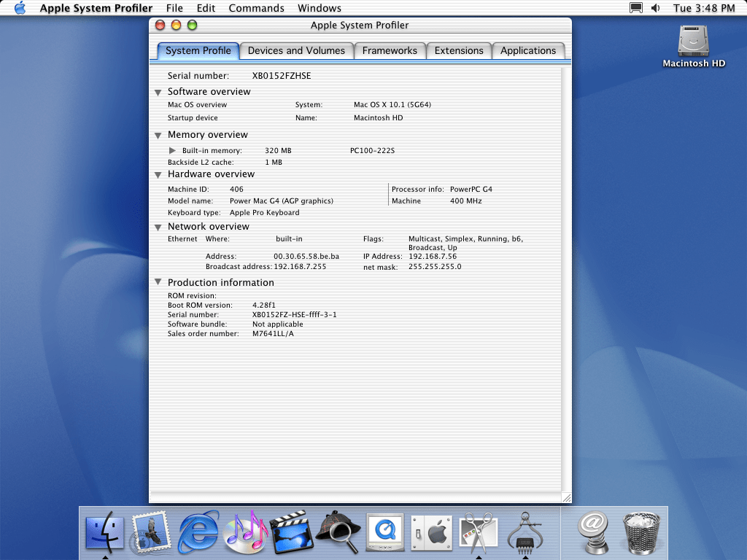
Task: Collapse the Software overview section
Action: tap(158, 93)
